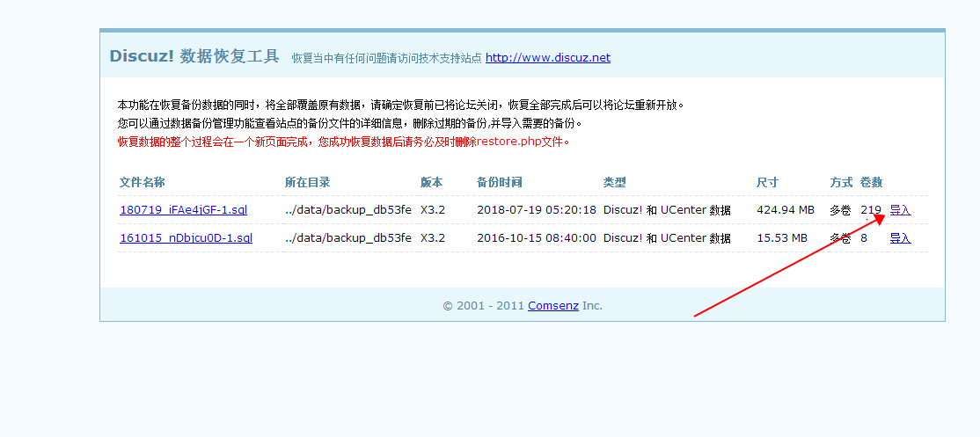Click the 备份时间 column header
980x437 pixels.
[499, 183]
